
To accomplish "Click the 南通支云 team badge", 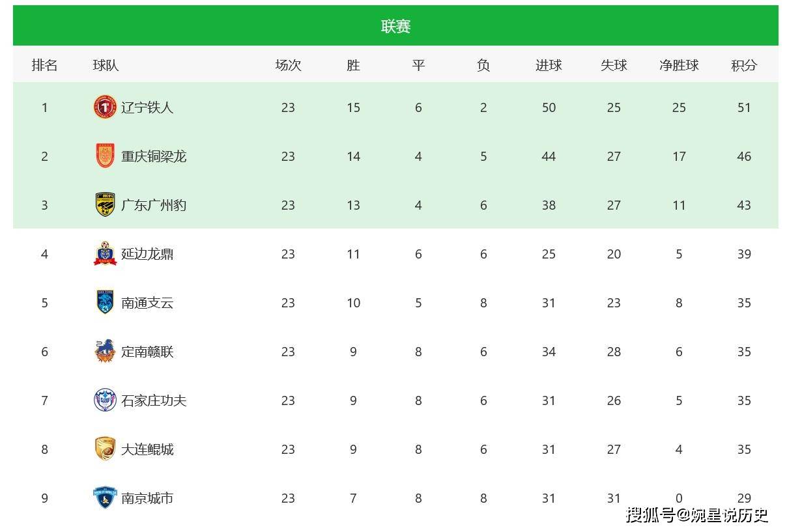I will pos(105,303).
